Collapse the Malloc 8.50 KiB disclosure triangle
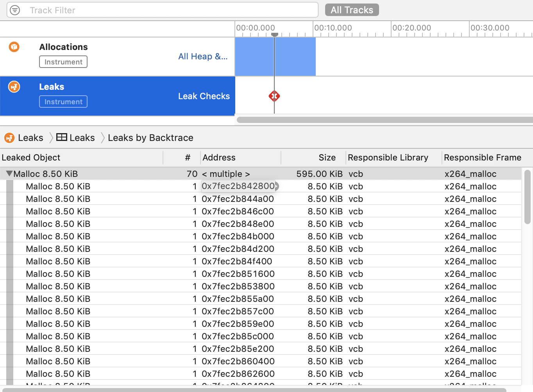 coord(9,173)
